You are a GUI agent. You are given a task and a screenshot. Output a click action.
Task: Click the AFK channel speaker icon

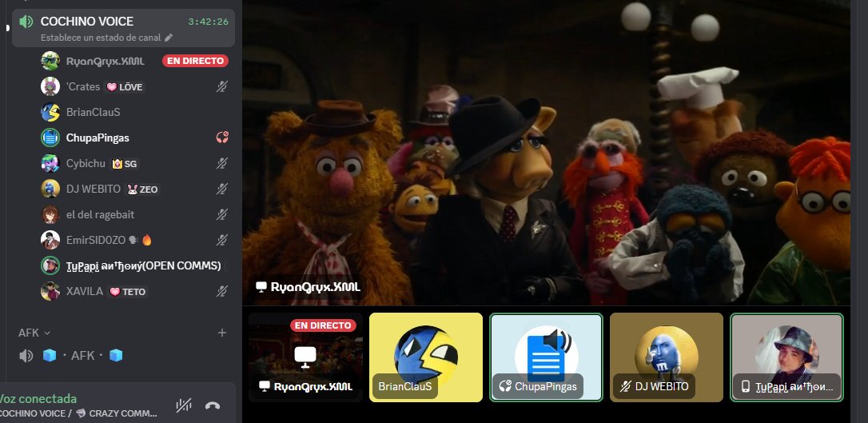coord(26,356)
